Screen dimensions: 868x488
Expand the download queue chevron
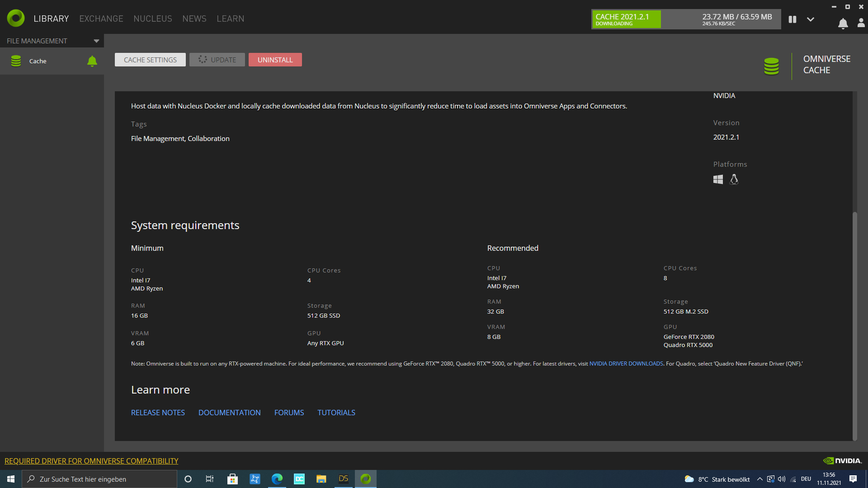tap(811, 19)
